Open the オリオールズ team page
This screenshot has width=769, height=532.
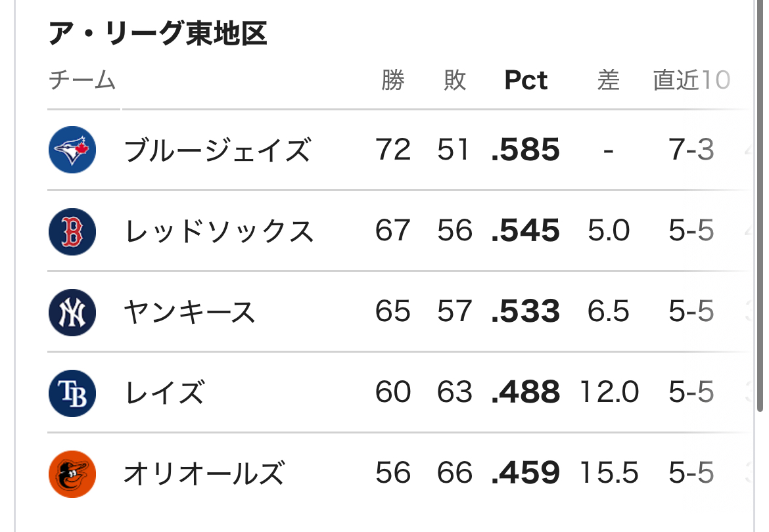pos(204,474)
